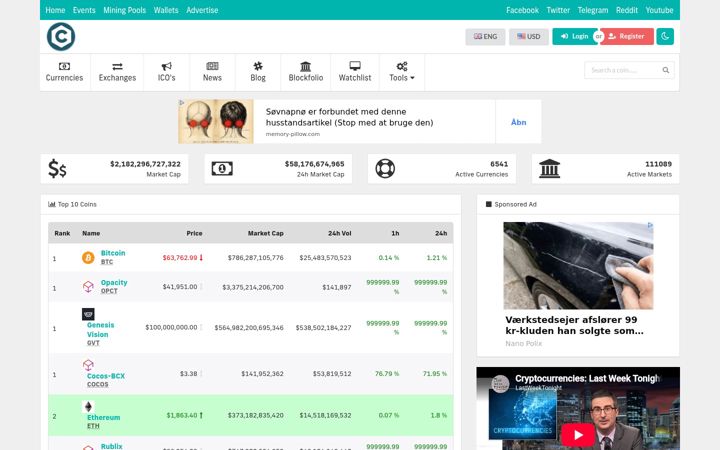Click the Ethereum coin icon
Screen dimensions: 720x450
coord(88,406)
